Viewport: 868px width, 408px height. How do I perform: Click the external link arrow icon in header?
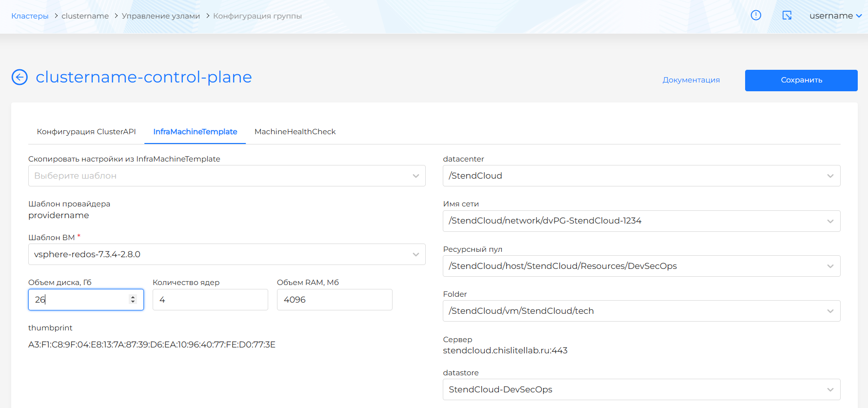[x=787, y=15]
